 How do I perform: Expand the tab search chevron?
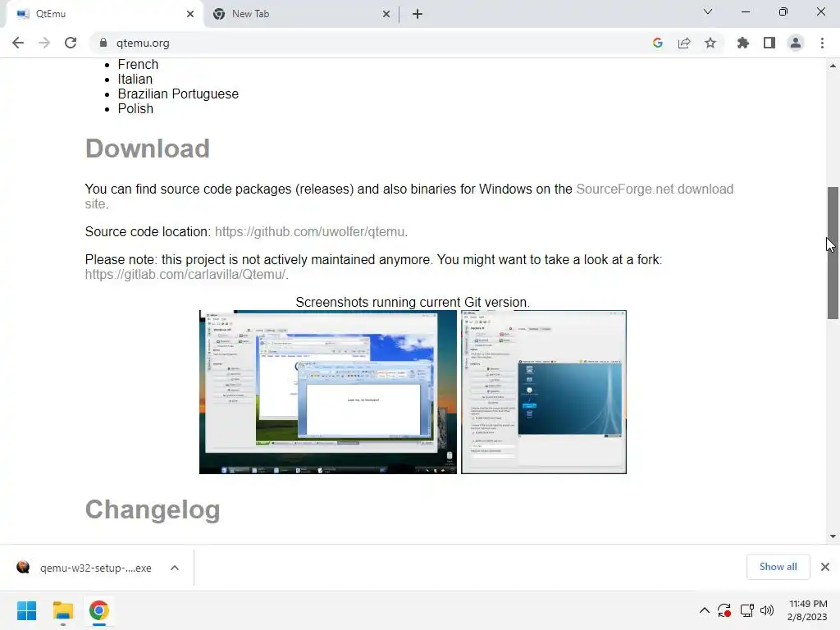[708, 11]
